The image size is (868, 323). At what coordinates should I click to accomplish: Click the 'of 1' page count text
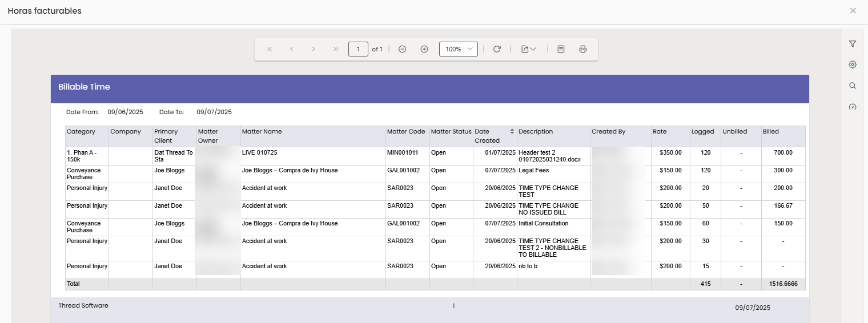coord(377,49)
